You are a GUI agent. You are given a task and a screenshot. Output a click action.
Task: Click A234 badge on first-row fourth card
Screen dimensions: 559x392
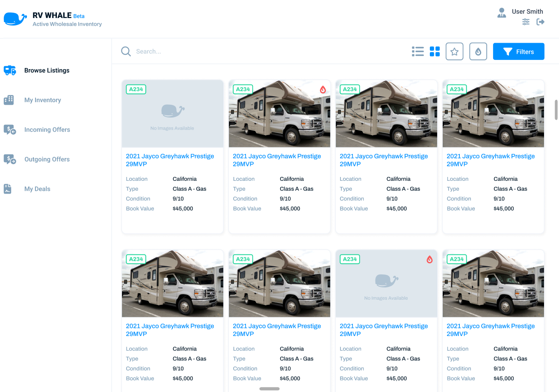[x=457, y=89]
